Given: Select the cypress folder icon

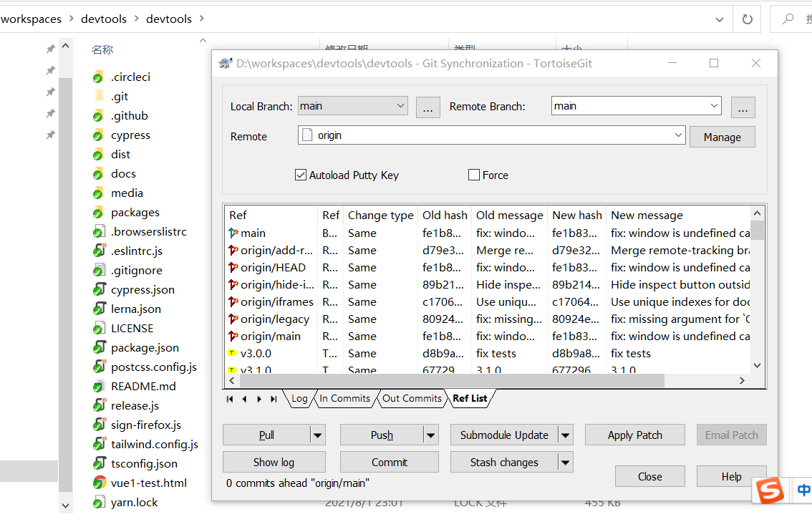Looking at the screenshot, I should [x=98, y=135].
